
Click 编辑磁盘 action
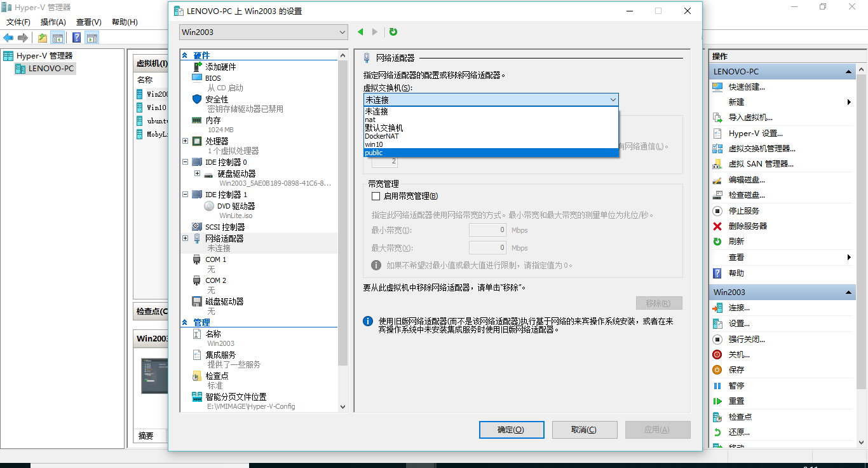click(747, 180)
